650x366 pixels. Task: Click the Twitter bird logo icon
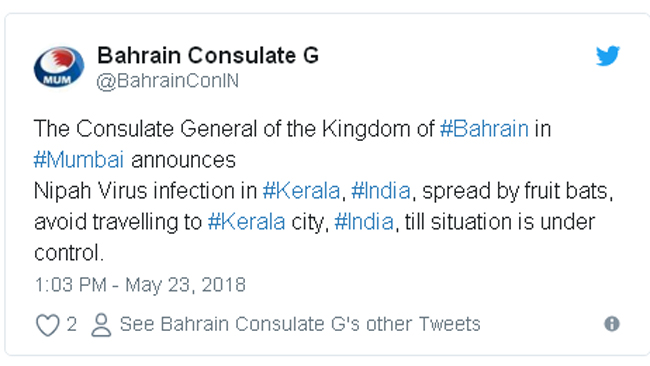pos(608,56)
